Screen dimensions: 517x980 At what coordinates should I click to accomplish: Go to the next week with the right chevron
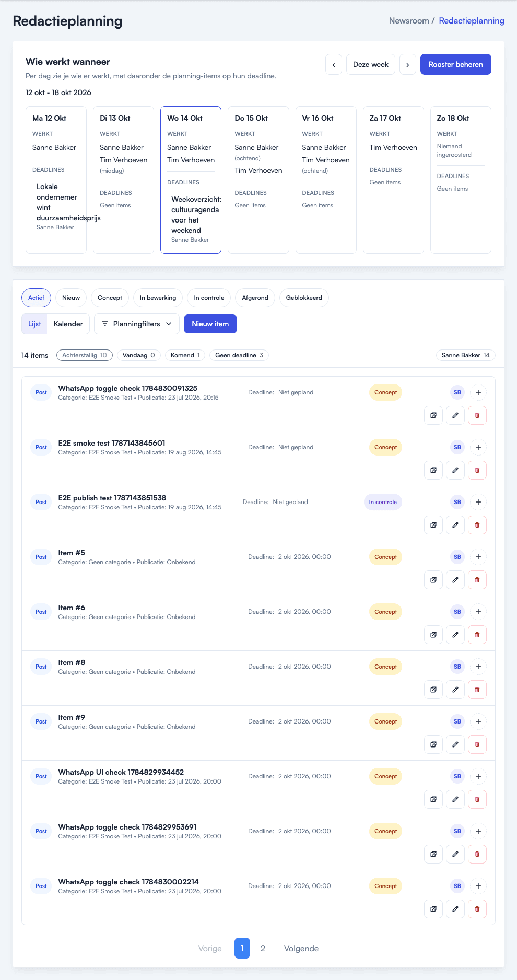pyautogui.click(x=408, y=64)
